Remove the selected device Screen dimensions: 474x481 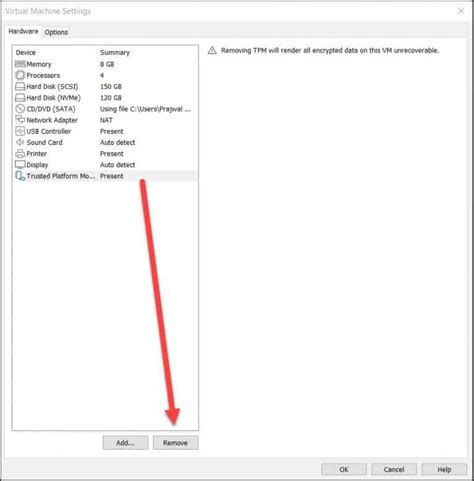click(176, 443)
